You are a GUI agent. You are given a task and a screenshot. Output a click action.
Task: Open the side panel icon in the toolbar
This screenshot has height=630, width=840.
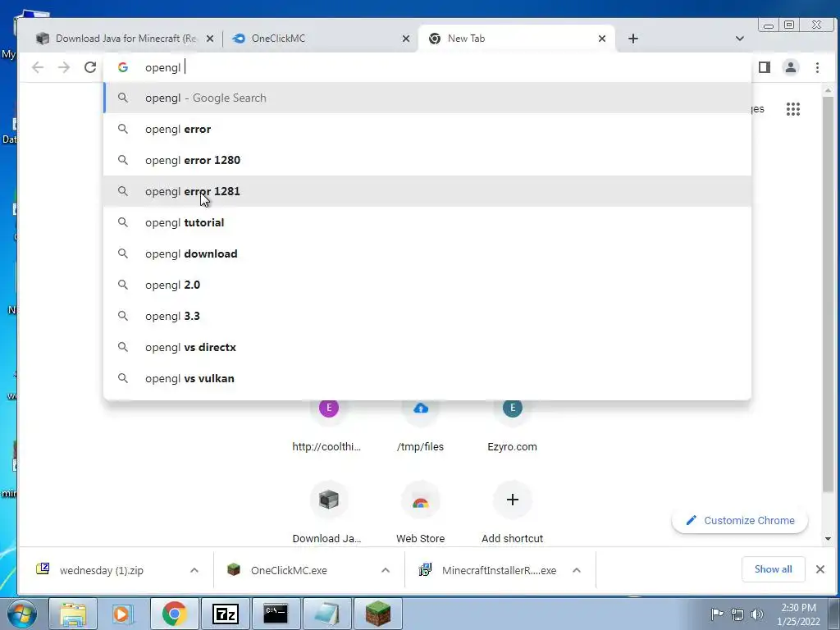click(765, 67)
